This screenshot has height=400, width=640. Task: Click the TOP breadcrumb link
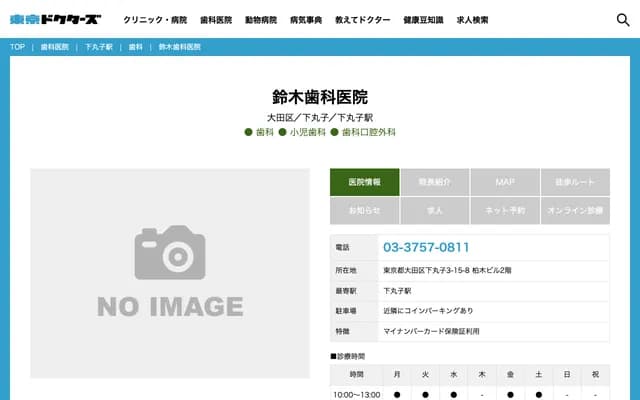(17, 47)
